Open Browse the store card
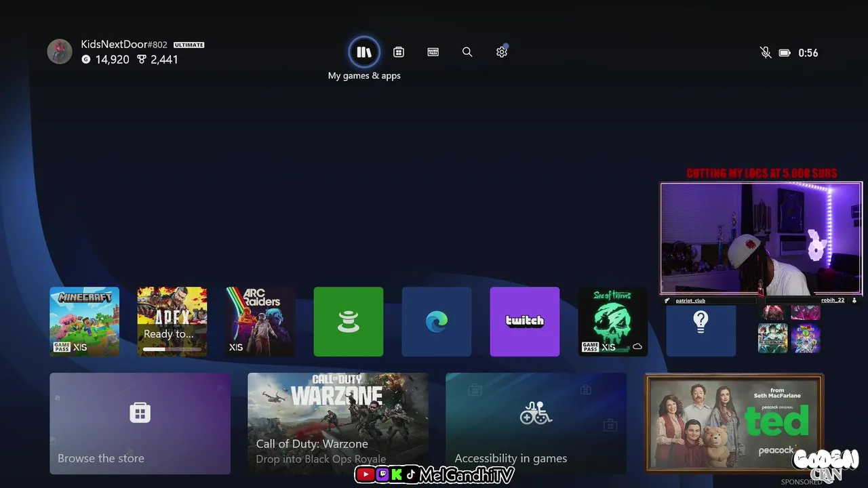868x488 pixels. (140, 424)
